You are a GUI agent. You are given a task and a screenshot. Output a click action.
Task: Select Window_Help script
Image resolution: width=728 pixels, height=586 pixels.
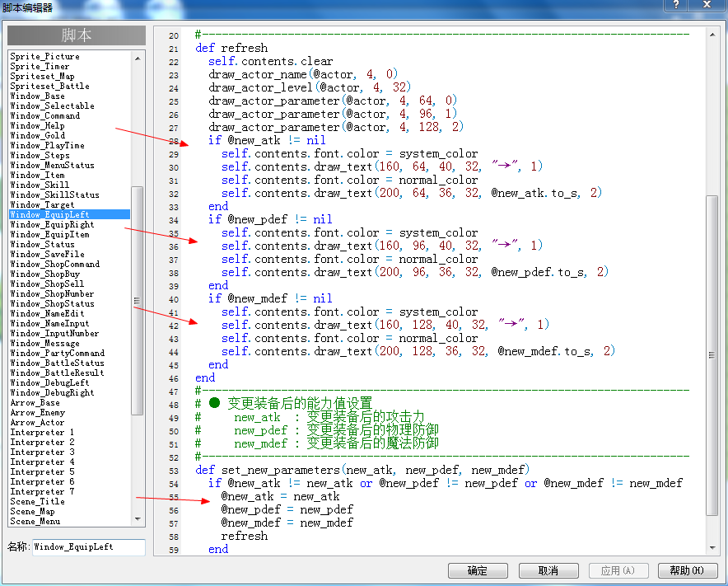coord(37,125)
